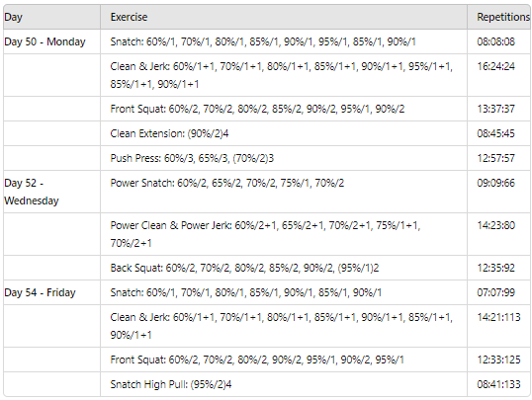Click the repetitions value 12:35:92
This screenshot has height=400, width=532.
pos(495,268)
